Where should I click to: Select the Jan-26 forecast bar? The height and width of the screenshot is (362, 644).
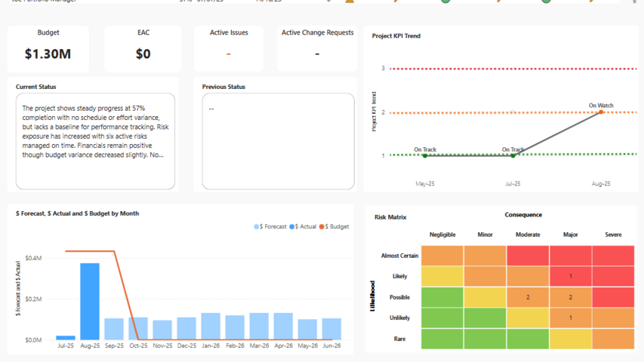[211, 326]
